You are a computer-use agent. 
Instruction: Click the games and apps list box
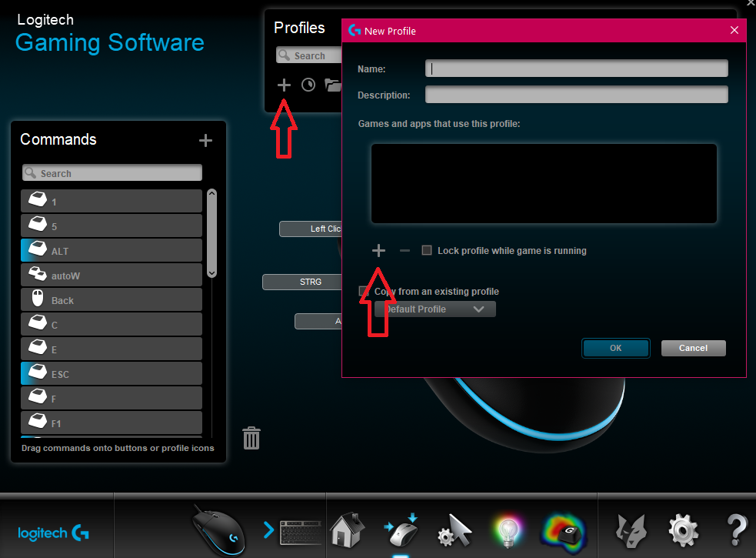click(x=544, y=183)
